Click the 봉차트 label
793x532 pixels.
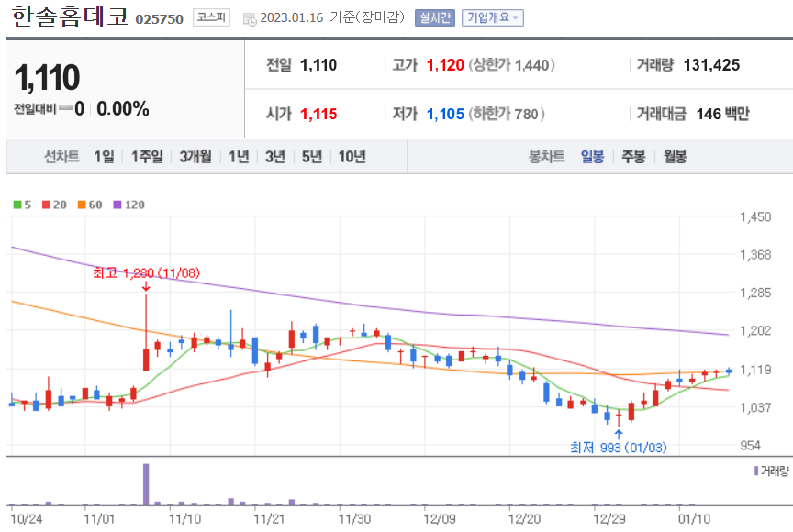[x=546, y=157]
